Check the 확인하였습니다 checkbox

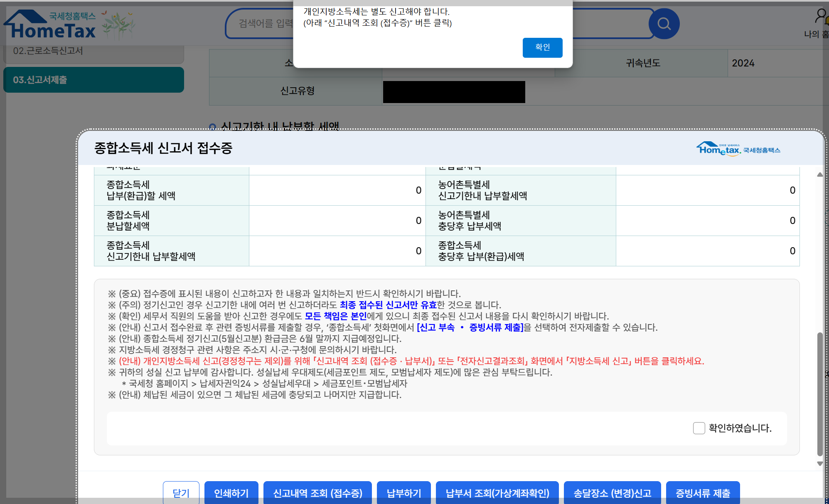pyautogui.click(x=699, y=428)
